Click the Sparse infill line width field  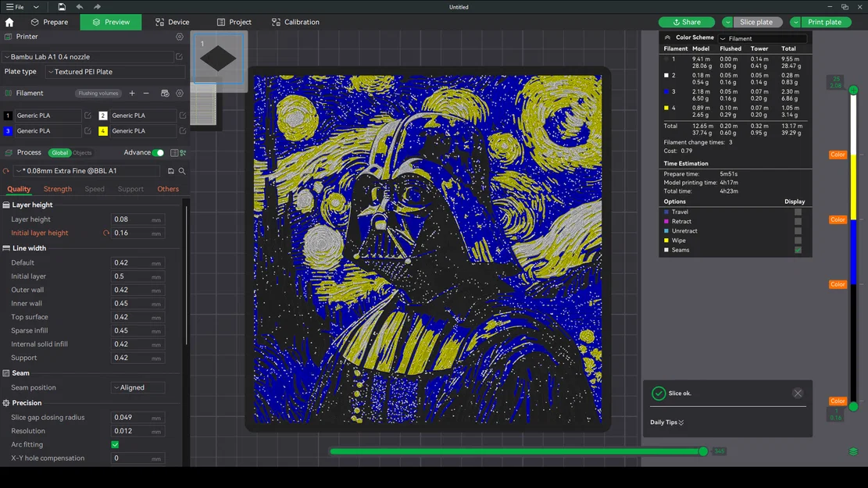[138, 331]
